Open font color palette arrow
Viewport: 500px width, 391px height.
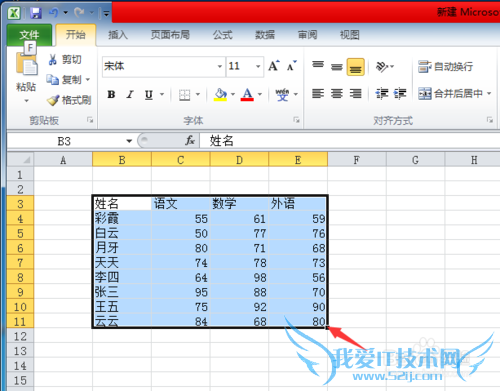pyautogui.click(x=260, y=95)
